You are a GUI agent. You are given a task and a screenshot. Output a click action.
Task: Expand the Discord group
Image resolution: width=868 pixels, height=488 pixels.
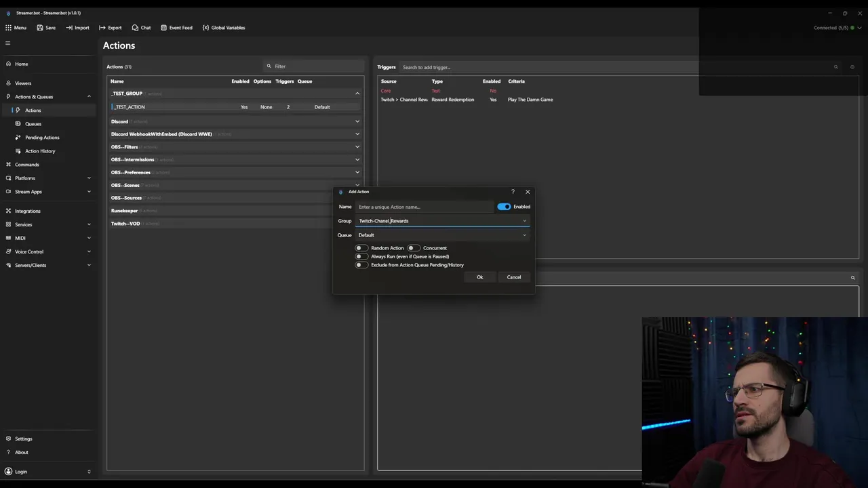pyautogui.click(x=357, y=122)
